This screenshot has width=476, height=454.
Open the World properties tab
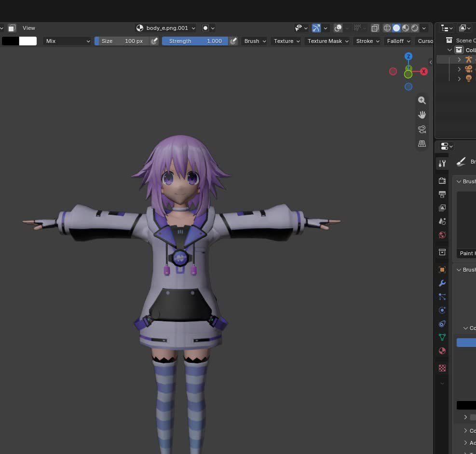point(442,235)
